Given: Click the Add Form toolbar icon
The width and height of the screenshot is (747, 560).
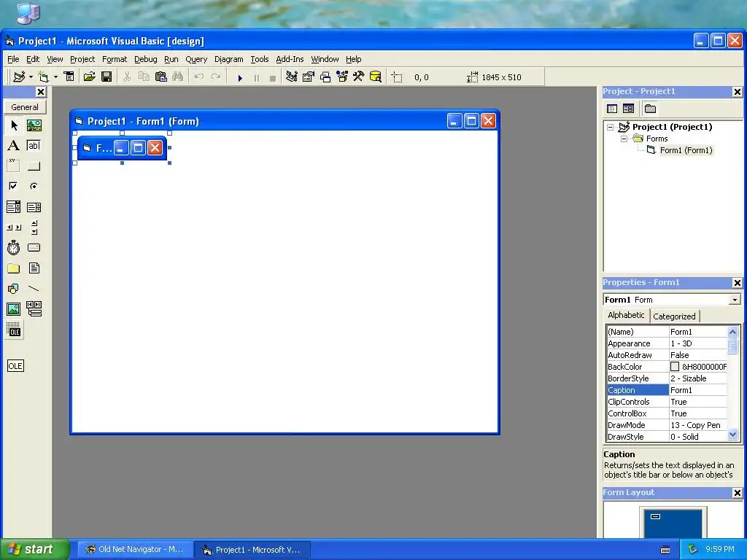Looking at the screenshot, I should [x=43, y=77].
